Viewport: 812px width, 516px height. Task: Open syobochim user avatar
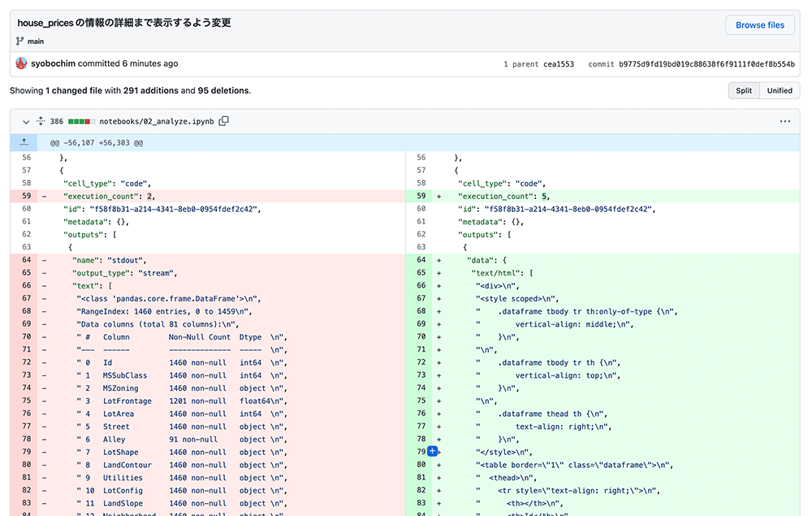pos(21,63)
